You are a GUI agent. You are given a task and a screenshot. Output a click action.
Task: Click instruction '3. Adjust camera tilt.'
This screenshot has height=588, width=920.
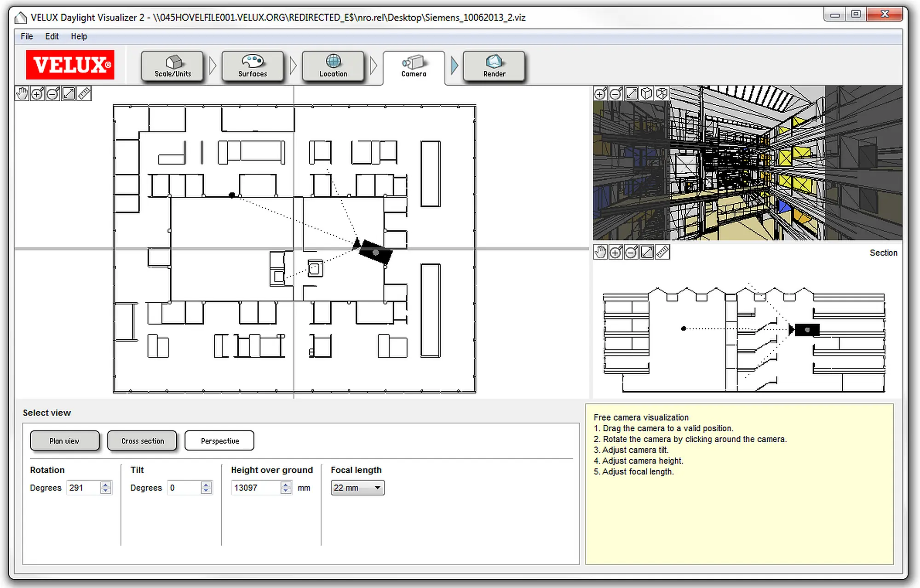631,450
